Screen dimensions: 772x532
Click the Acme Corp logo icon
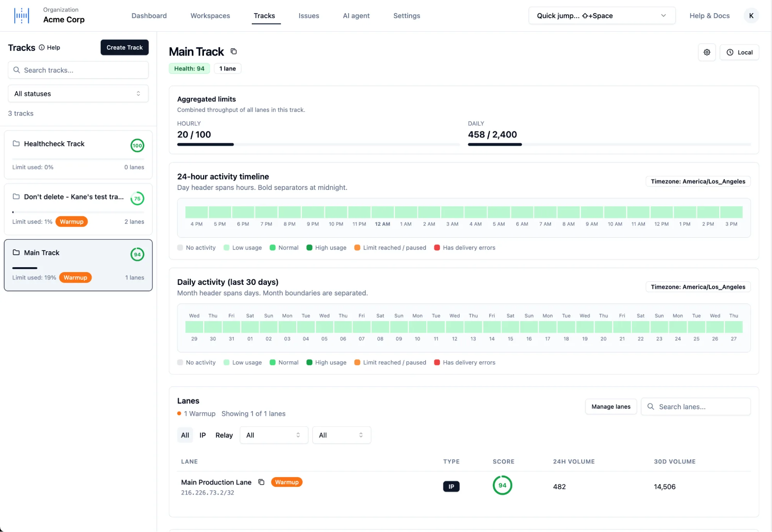click(22, 16)
